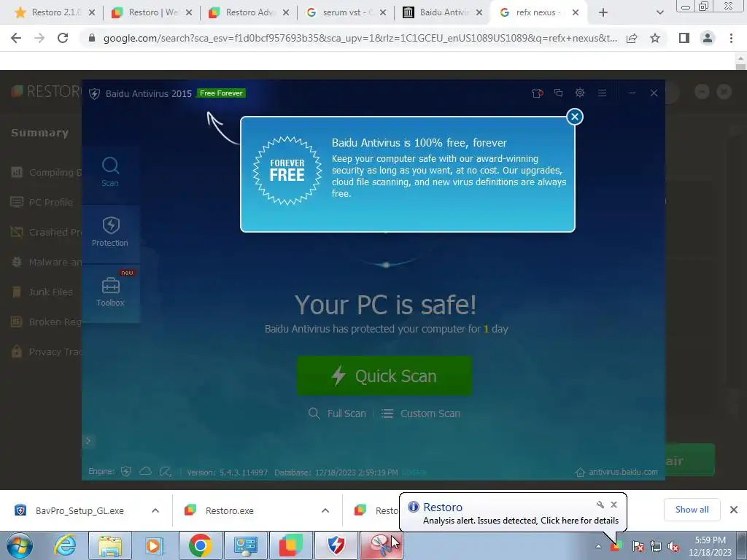Reload the current page
Viewport: 747px width, 560px height.
63,38
